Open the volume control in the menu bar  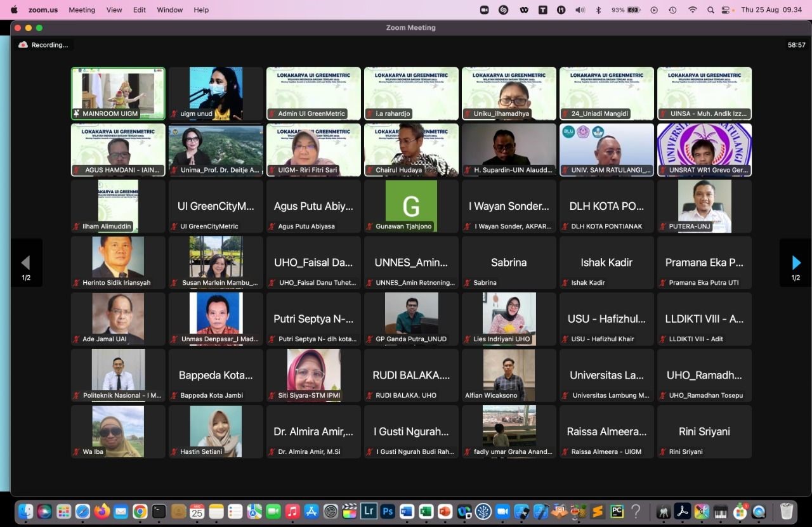[580, 10]
